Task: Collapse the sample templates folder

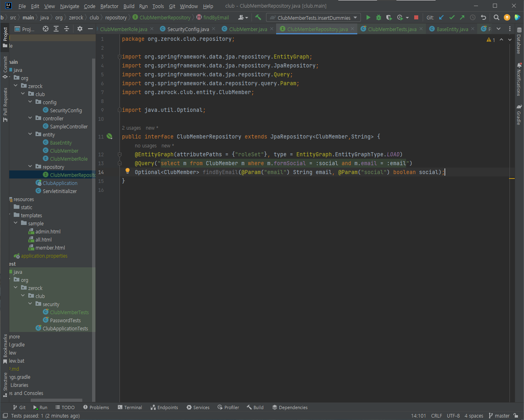Action: click(x=16, y=223)
